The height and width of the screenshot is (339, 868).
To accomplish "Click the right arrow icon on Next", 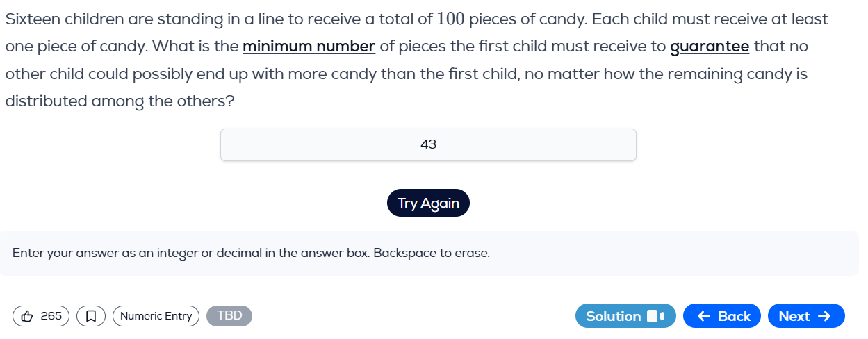I will 825,316.
